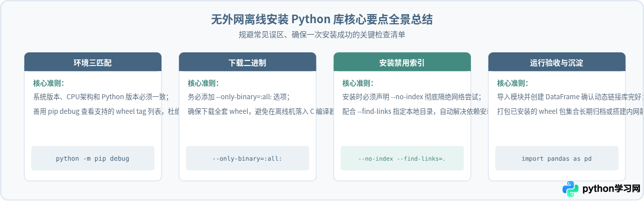Click the line 务必添加 --only-binary=:all: 选项
This screenshot has width=644, height=201.
(x=239, y=97)
